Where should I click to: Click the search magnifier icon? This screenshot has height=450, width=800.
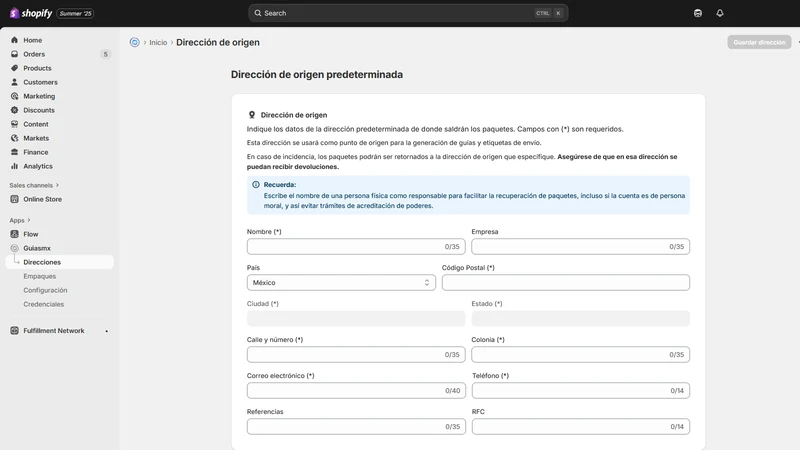(x=258, y=13)
